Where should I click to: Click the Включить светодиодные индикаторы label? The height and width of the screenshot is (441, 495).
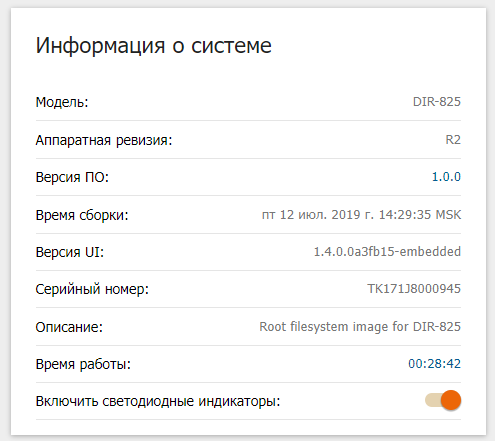pos(158,401)
